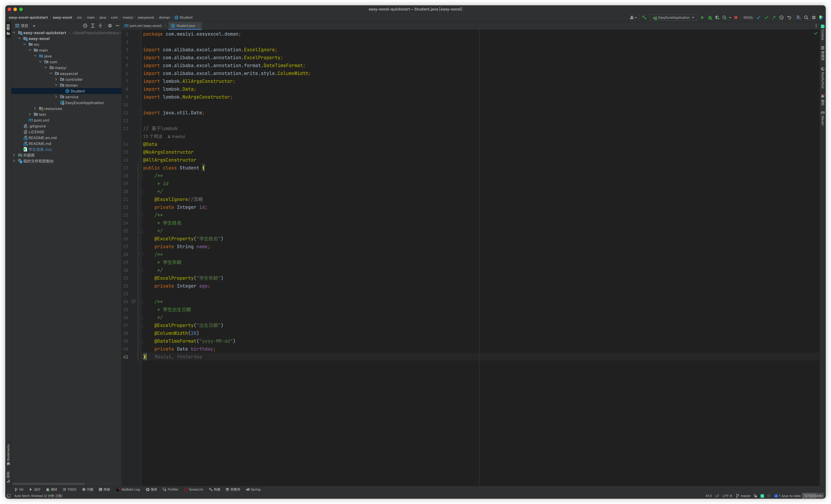Expand 外部库 external libraries node
Viewport: 831px width, 504px height.
[14, 155]
